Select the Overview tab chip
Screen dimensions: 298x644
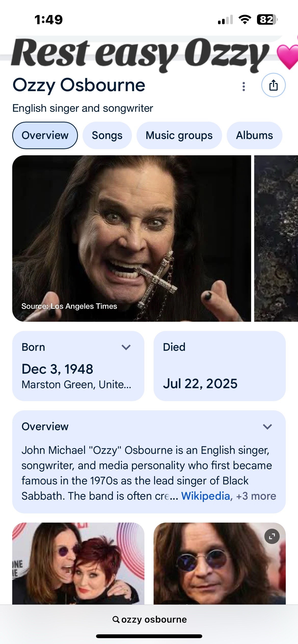(45, 135)
